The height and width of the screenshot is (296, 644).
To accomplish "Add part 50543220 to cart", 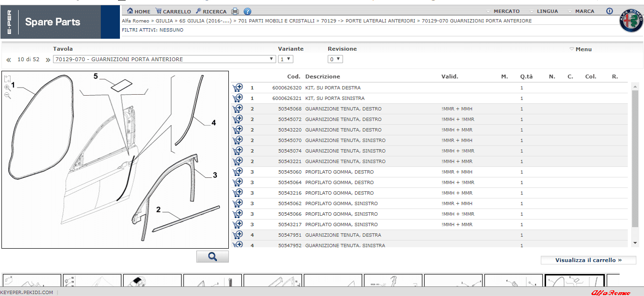I will pos(237,130).
